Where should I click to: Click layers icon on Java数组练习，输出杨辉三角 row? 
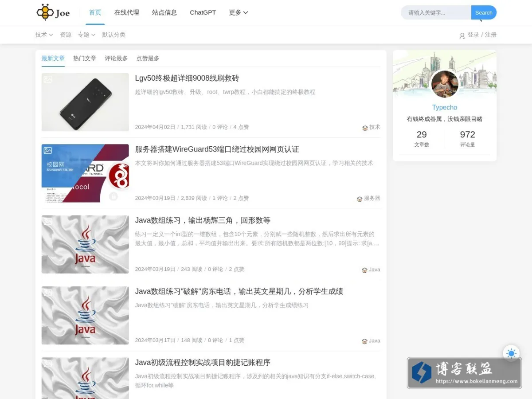364,270
